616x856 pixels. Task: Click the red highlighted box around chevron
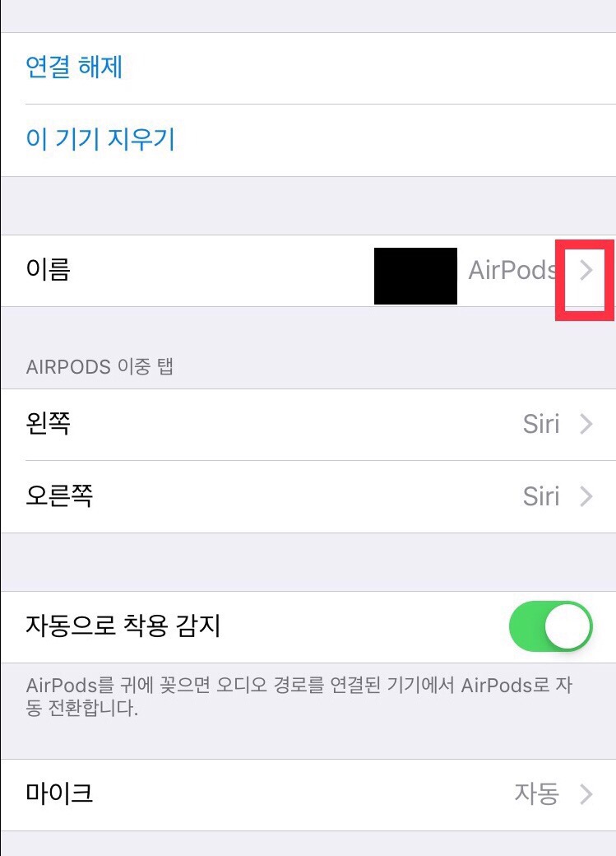[585, 280]
